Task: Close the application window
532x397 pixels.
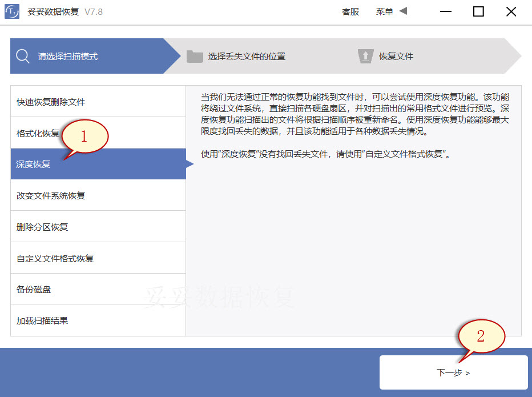Action: pos(511,11)
